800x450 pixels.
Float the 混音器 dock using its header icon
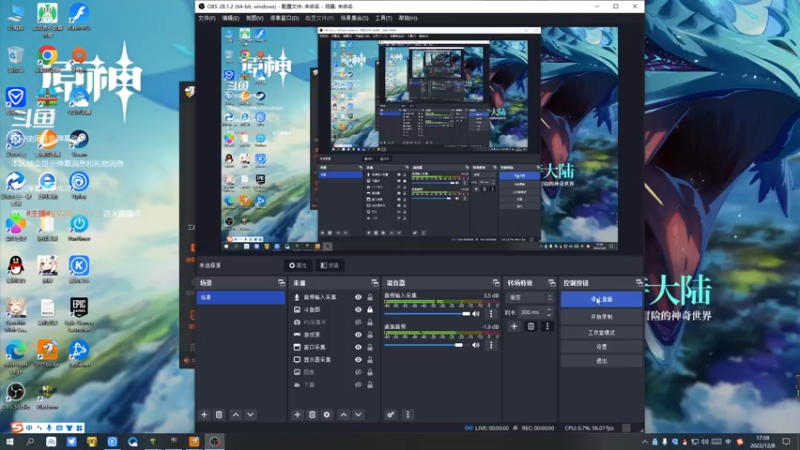coord(496,283)
